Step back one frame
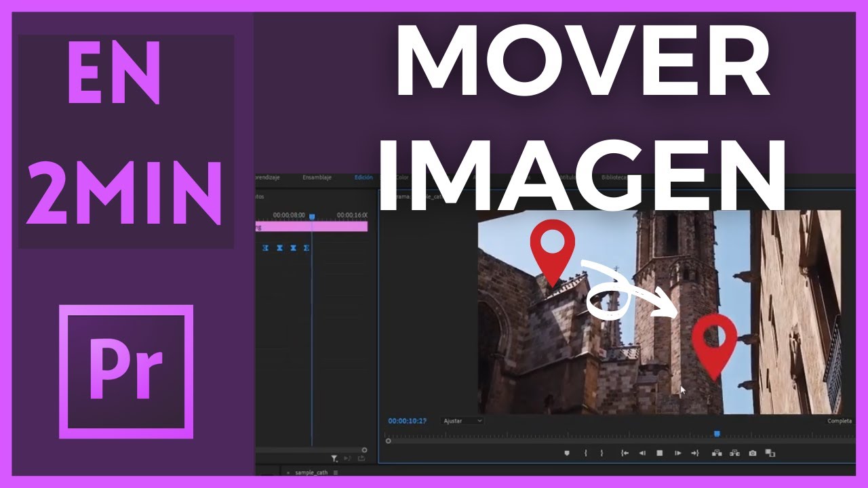Screen dimensions: 868x488 (x=642, y=453)
